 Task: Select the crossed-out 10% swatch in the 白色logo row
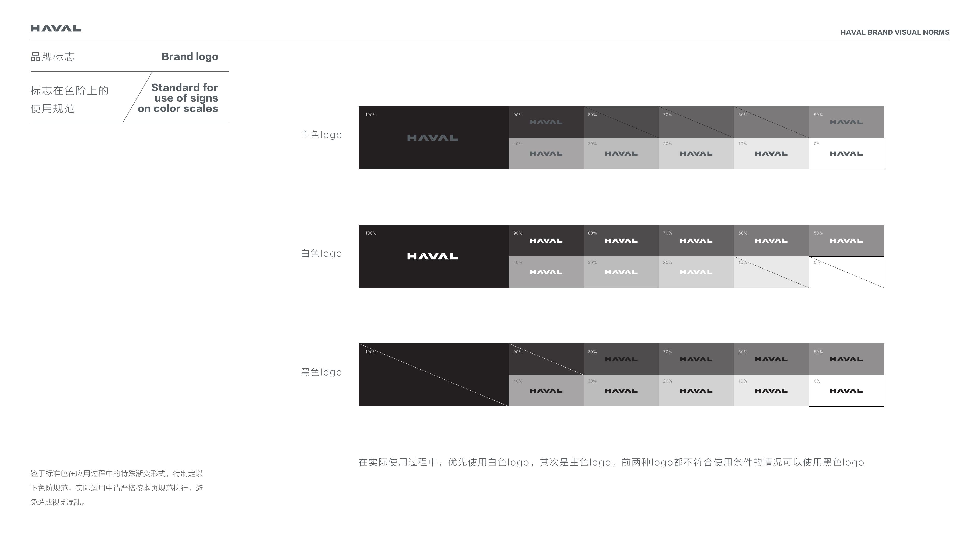click(x=771, y=272)
